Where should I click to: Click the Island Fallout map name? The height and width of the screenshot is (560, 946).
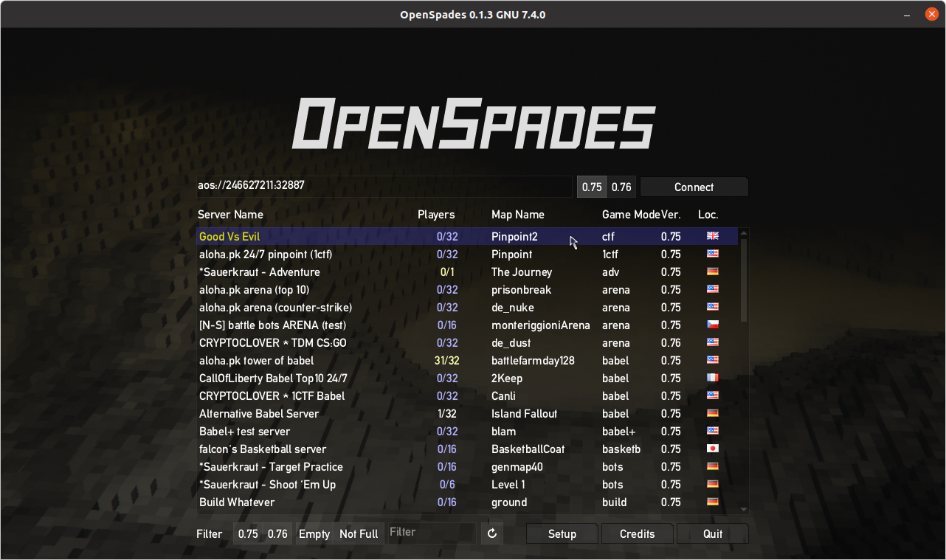pyautogui.click(x=525, y=414)
